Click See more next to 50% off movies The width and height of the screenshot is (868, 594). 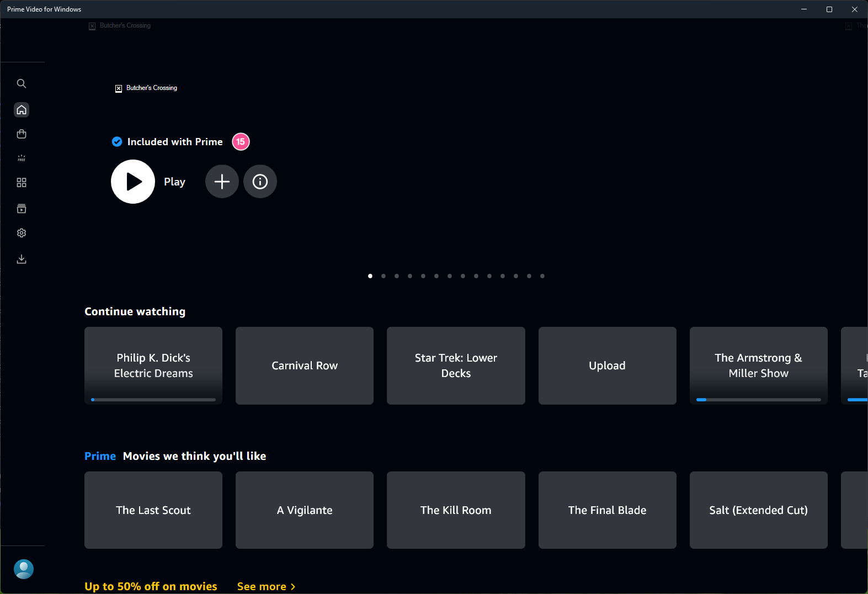(266, 586)
